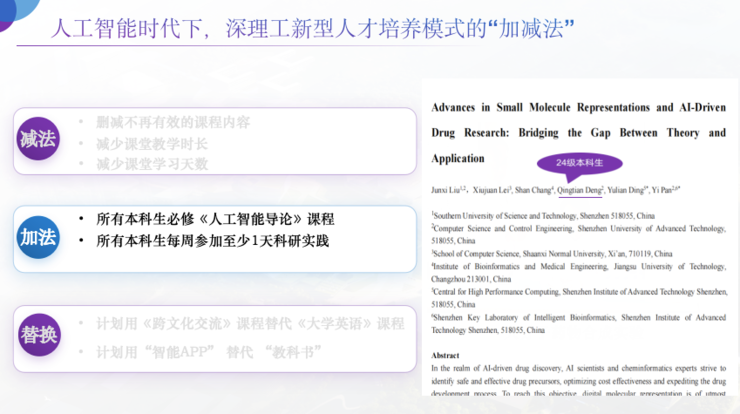Click the word 'Application' in the paper title
Screen dimensions: 740x414
pos(458,159)
